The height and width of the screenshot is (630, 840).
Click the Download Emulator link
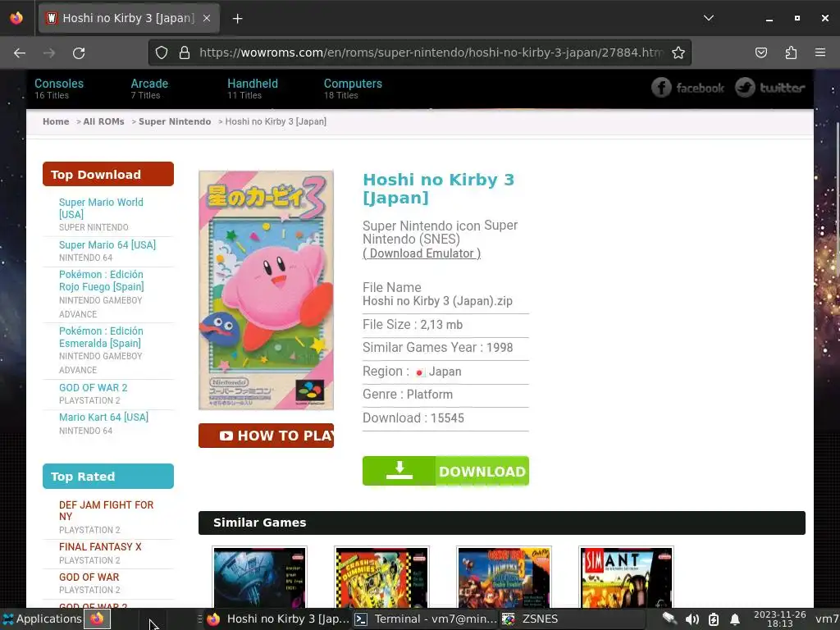(x=422, y=253)
